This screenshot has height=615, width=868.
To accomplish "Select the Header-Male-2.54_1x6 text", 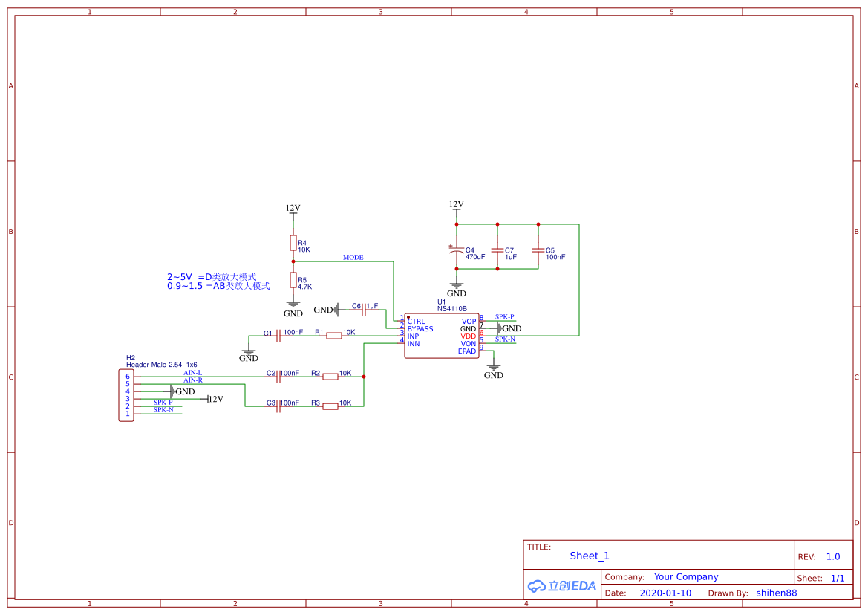I will coord(162,365).
